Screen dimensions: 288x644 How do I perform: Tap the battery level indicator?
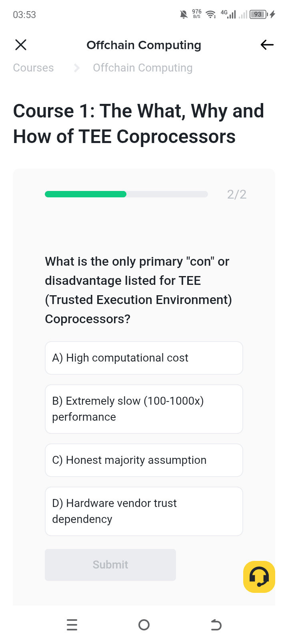(258, 15)
